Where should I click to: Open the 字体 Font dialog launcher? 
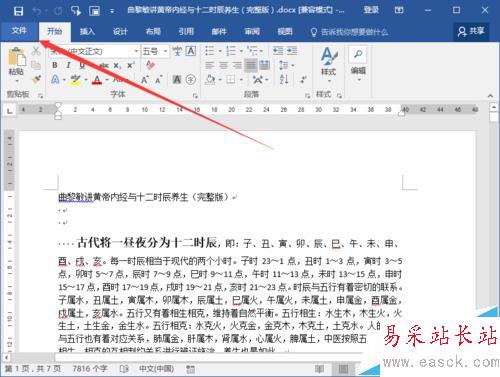click(x=195, y=96)
